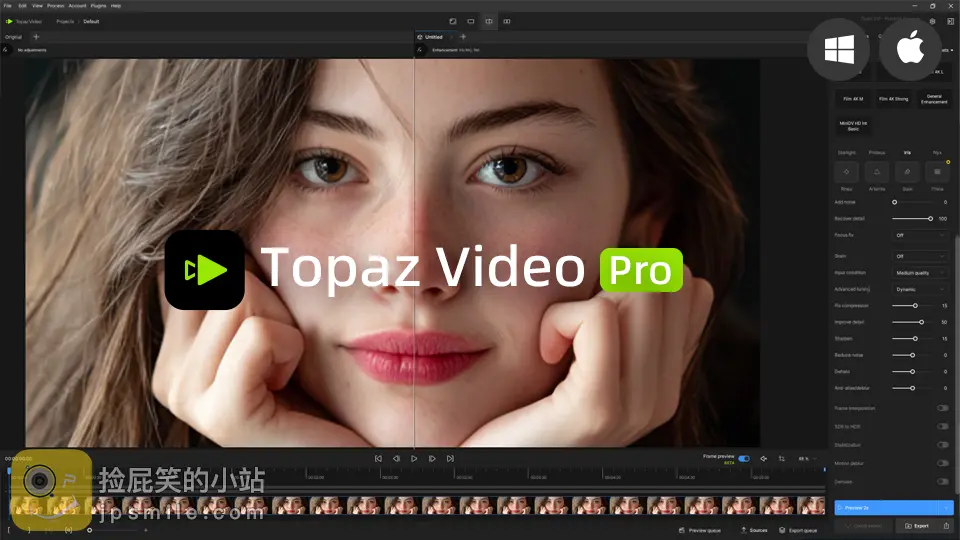Turn off the Frame preview toggle
Viewport: 960px width, 540px height.
[x=743, y=458]
